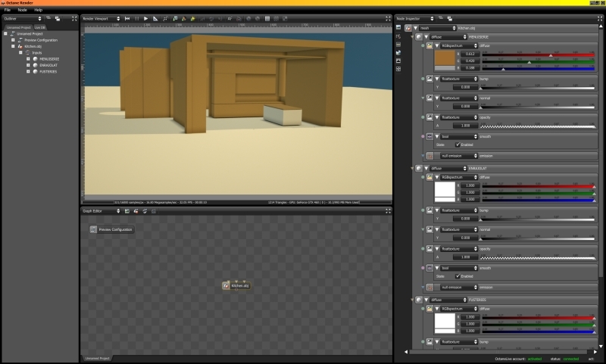Viewport: 606px width, 364px height.
Task: Click the AF autofocus picker icon
Action: tap(230, 18)
